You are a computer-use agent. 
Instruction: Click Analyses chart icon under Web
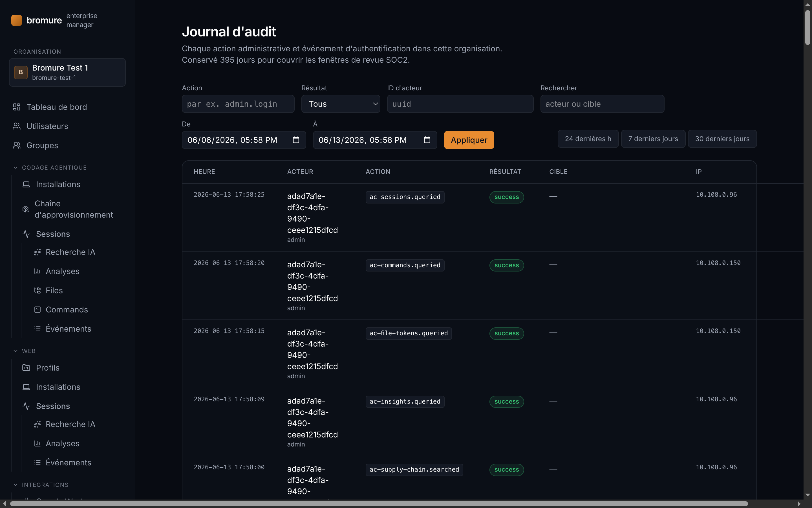tap(37, 443)
